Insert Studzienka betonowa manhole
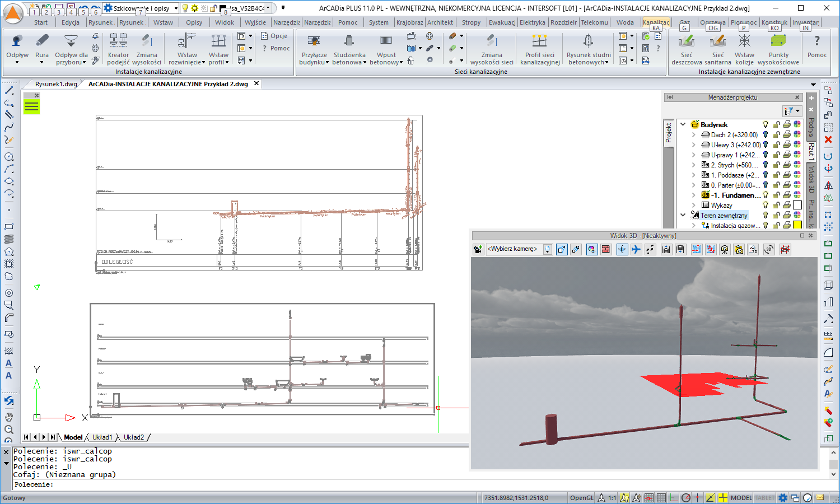The width and height of the screenshot is (840, 504). 349,49
